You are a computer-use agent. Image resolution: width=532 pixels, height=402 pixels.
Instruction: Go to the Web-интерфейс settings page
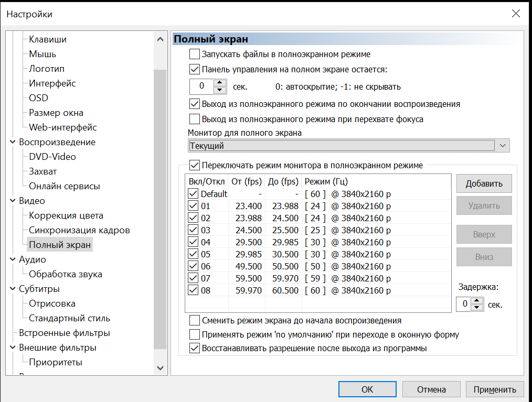point(62,127)
